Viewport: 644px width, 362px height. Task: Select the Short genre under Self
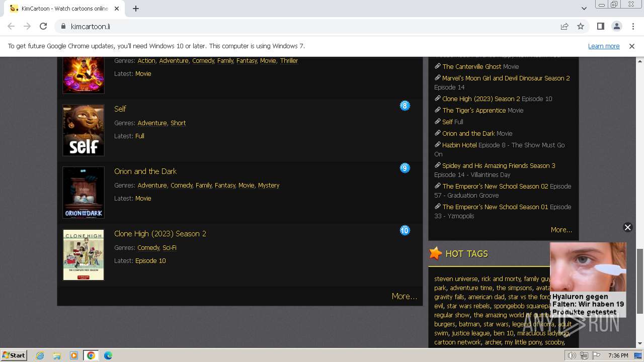click(178, 123)
